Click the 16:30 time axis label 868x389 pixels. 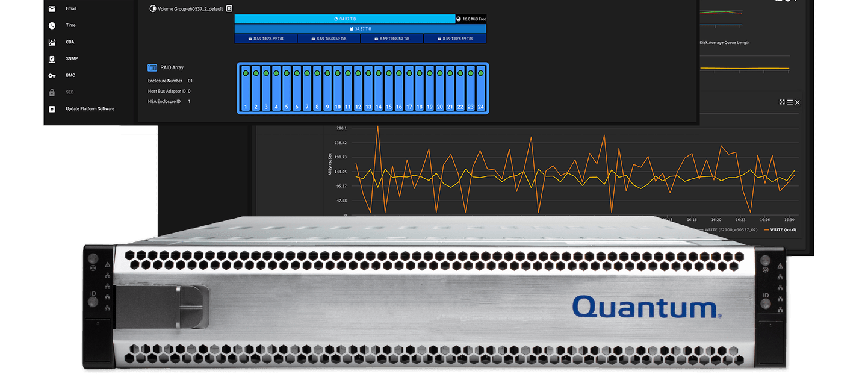(789, 220)
